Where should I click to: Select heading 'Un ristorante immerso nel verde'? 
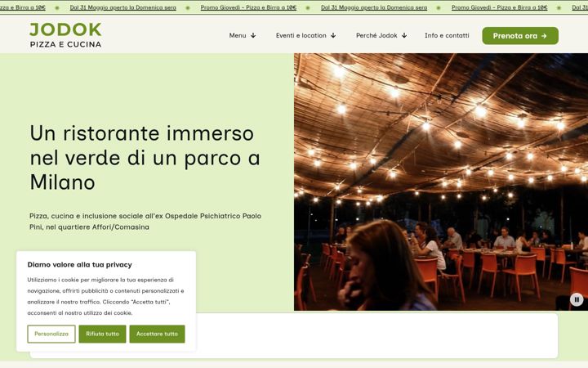(x=145, y=158)
